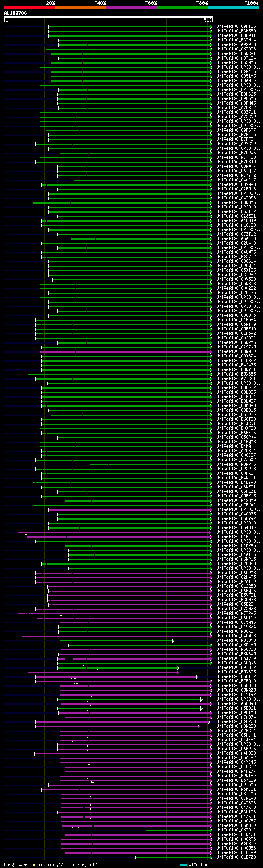
Task: Open hit UniRef100_B3TM04
Action: [x=236, y=40]
